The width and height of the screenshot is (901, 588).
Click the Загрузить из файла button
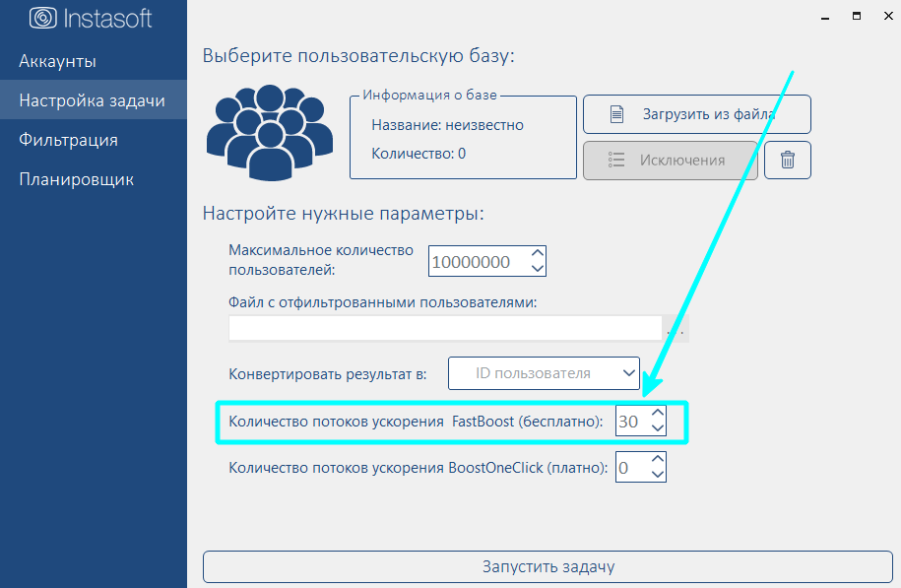point(697,114)
